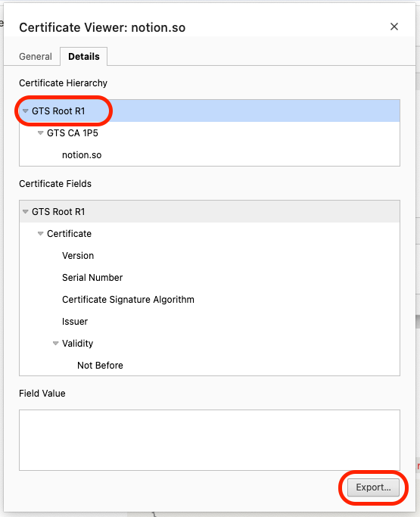Select the Issuer field
The image size is (420, 517).
(210, 322)
